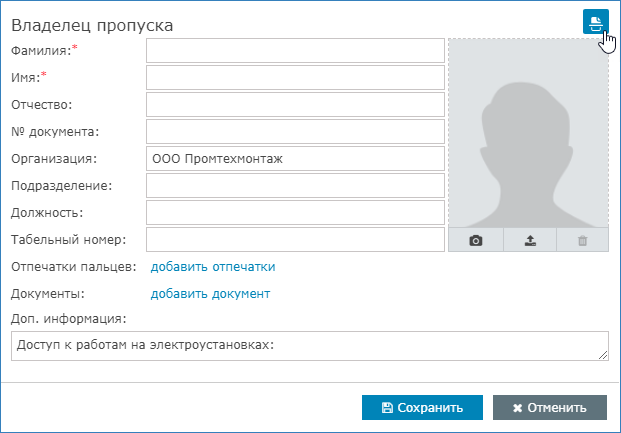
Task: Select the Отчество input box
Action: [x=294, y=105]
